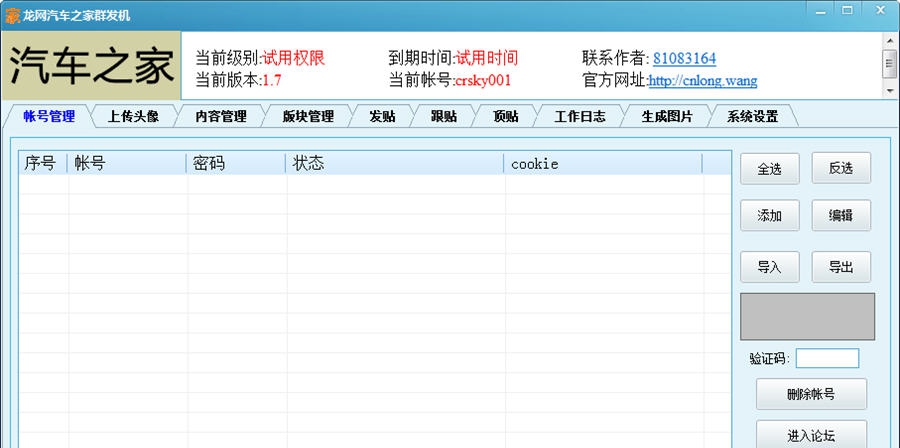
Task: Open the author contact link 81083164
Action: (x=684, y=59)
